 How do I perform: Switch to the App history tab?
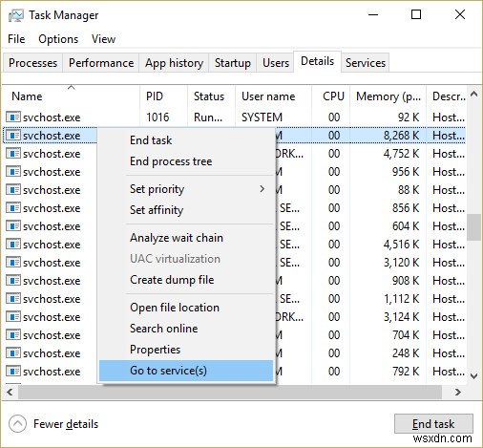coord(174,63)
